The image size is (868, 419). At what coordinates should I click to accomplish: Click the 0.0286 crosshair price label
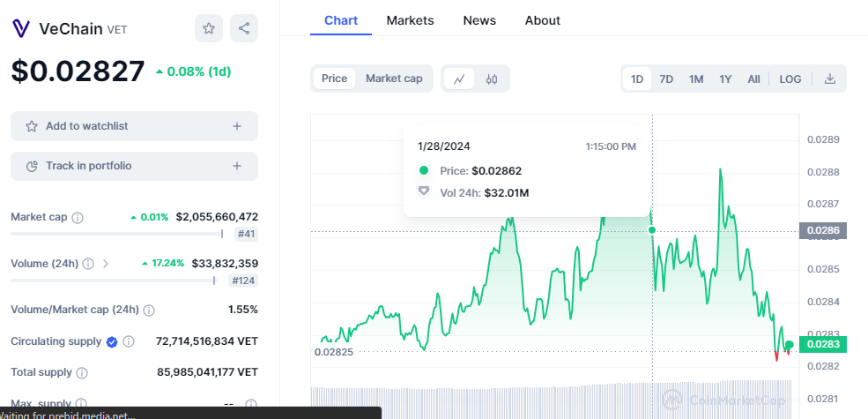point(822,230)
